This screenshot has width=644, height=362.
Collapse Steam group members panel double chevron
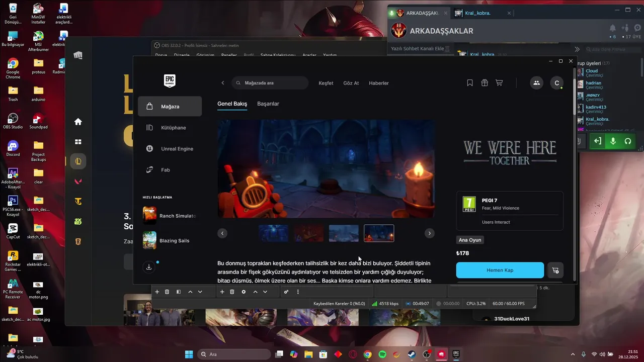pos(577,49)
